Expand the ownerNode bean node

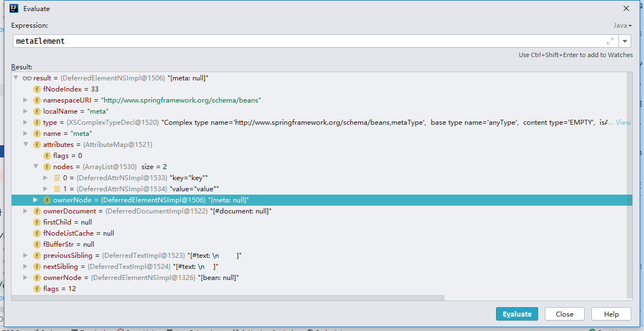tap(25, 278)
